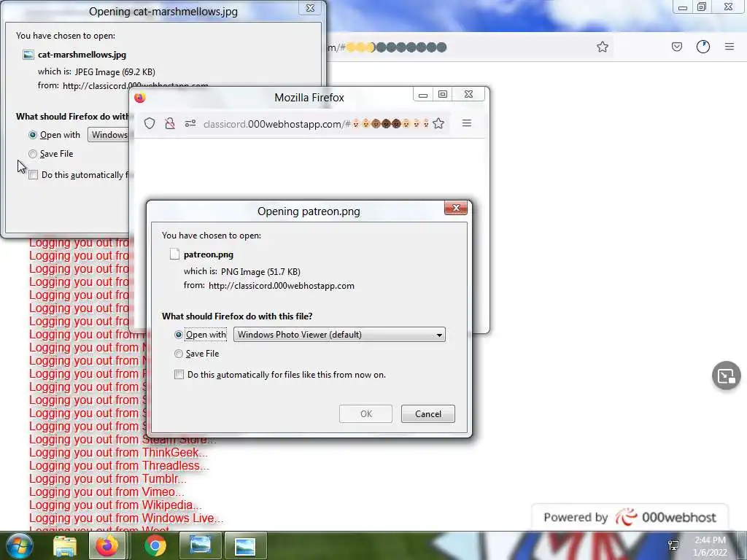Select Open with in patreon.png dialog
This screenshot has width=747, height=560.
tap(179, 335)
